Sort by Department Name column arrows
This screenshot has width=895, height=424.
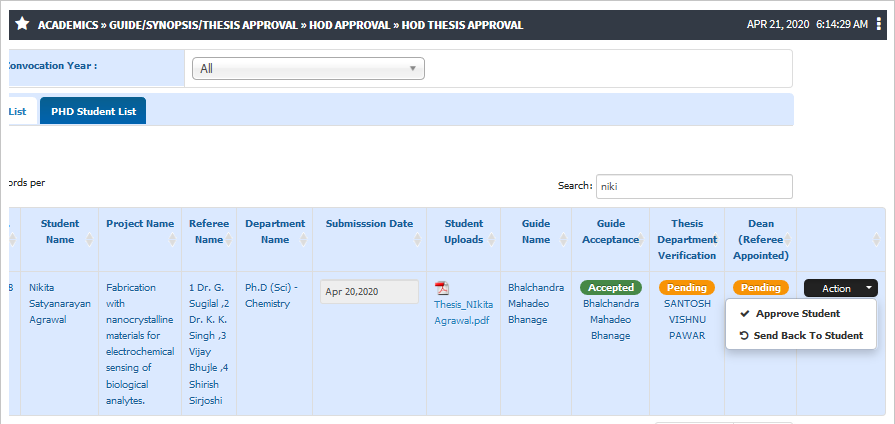(x=303, y=240)
